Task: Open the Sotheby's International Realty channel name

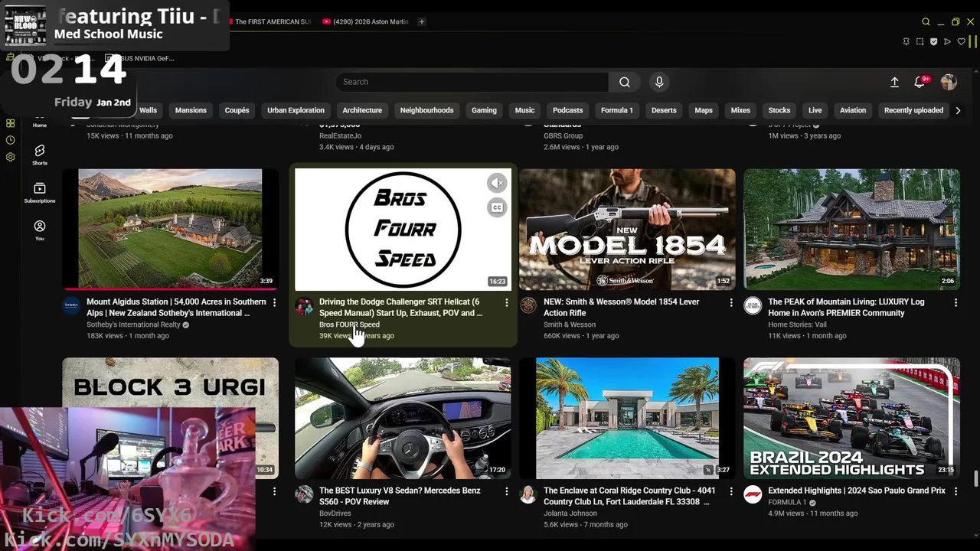Action: [x=133, y=324]
